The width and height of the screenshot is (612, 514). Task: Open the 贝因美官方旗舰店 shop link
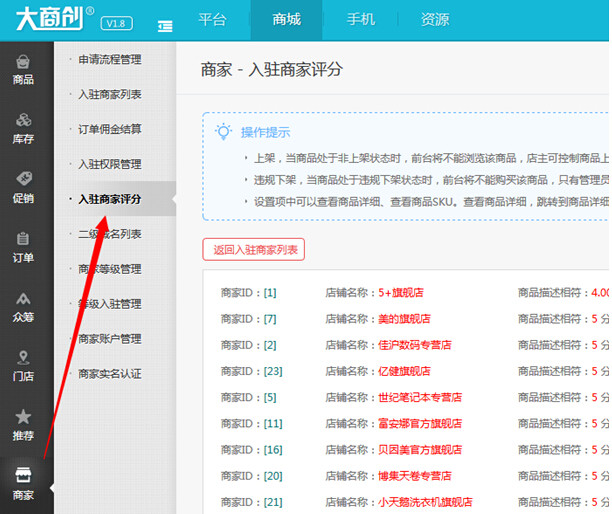pyautogui.click(x=420, y=450)
